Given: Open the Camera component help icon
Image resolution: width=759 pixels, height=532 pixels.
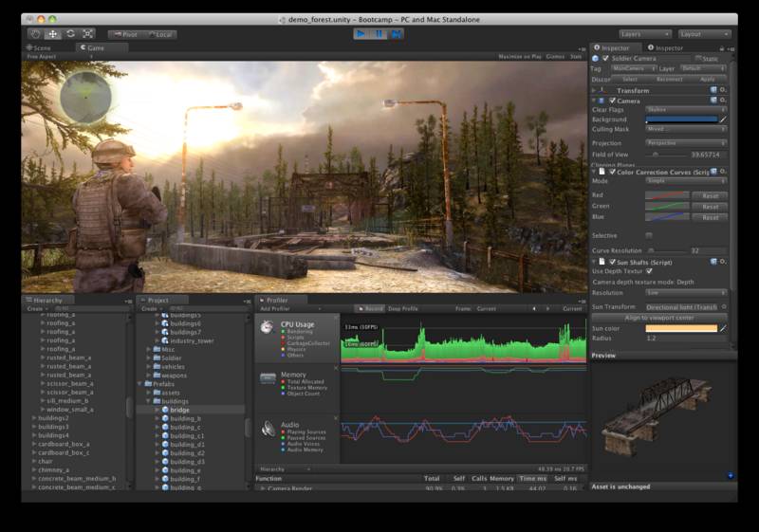Looking at the screenshot, I should point(713,101).
